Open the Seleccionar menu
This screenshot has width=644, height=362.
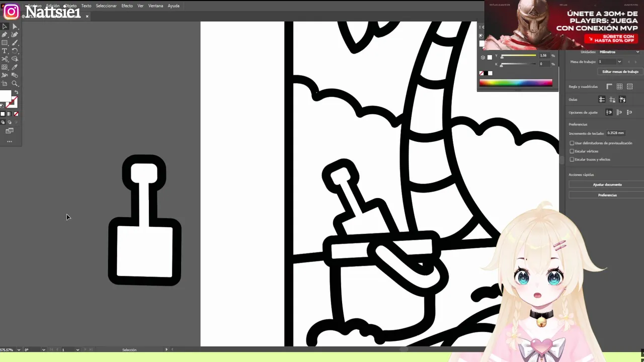pos(106,6)
